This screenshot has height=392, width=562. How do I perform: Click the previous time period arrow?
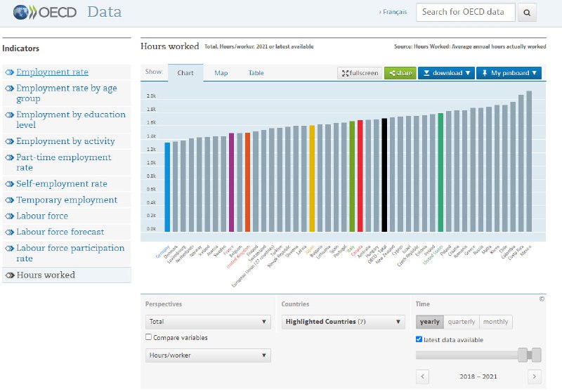(423, 377)
